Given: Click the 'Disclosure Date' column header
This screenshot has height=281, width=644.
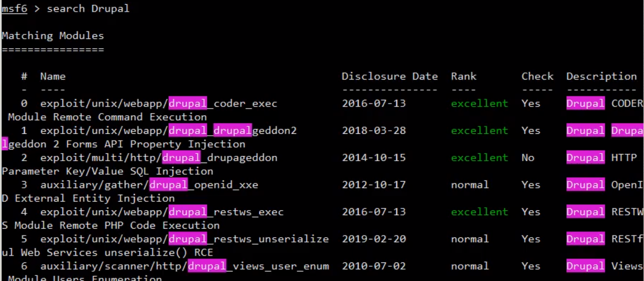Looking at the screenshot, I should tap(390, 76).
